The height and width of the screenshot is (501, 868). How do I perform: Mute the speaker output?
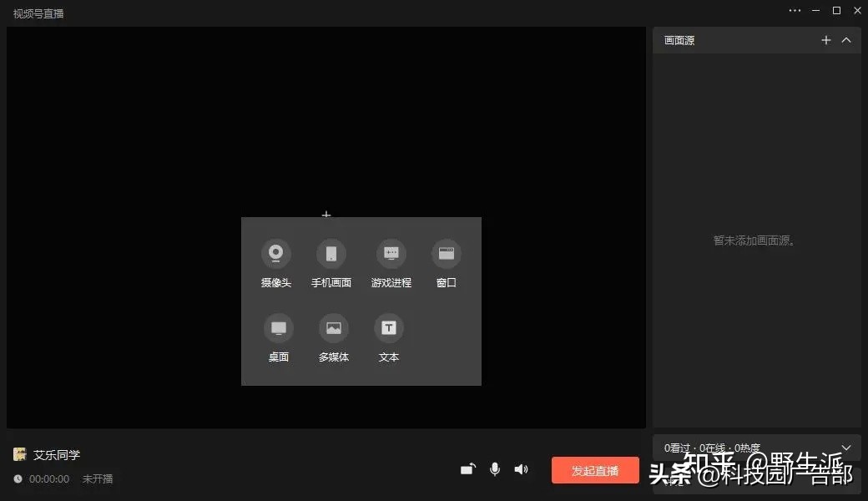point(521,469)
